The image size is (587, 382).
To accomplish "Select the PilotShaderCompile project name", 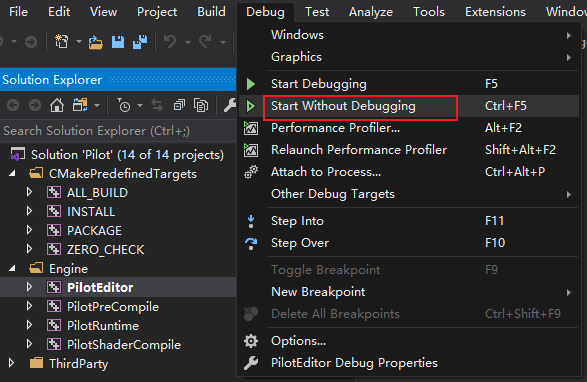I will click(x=124, y=345).
